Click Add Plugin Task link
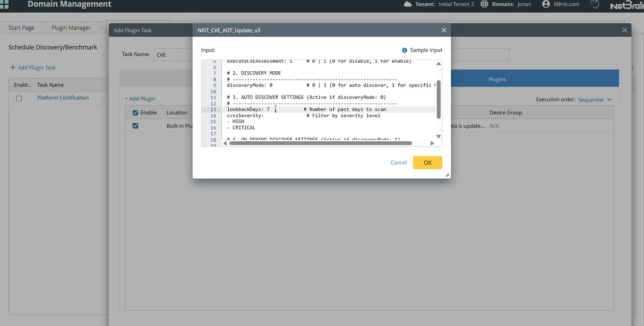The height and width of the screenshot is (326, 644). (32, 67)
